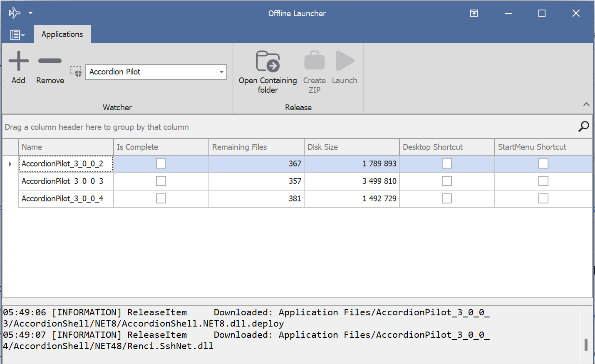595x364 pixels.
Task: Click the Open Containing folder icon
Action: 268,62
